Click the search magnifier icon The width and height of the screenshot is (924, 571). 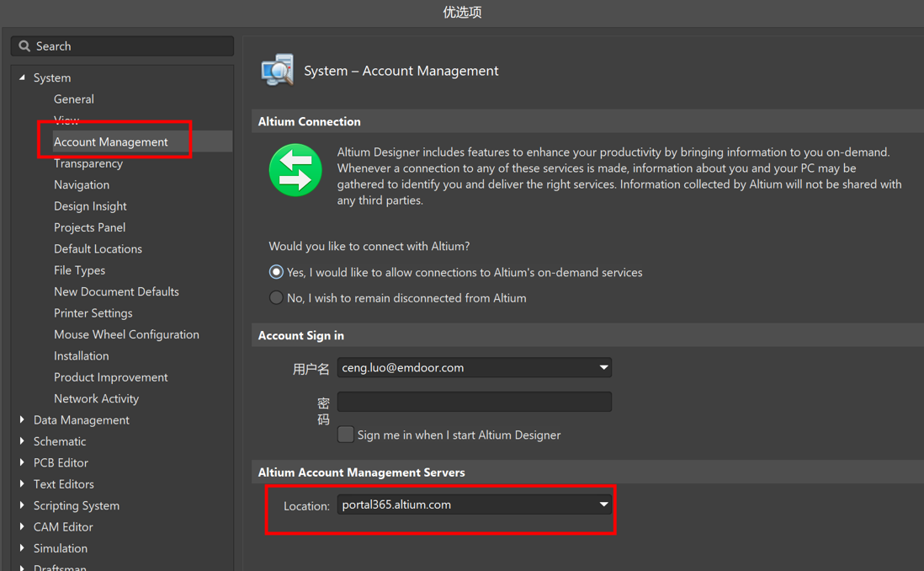click(x=24, y=46)
